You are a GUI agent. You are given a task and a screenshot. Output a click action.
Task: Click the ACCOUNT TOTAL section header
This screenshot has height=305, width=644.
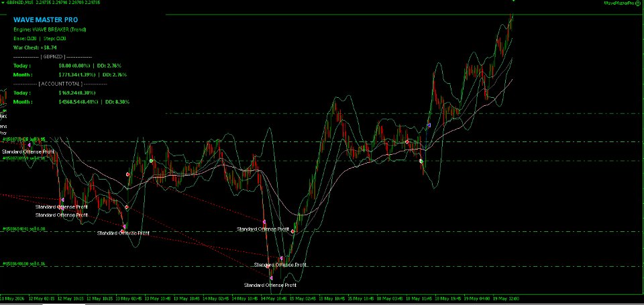[60, 84]
